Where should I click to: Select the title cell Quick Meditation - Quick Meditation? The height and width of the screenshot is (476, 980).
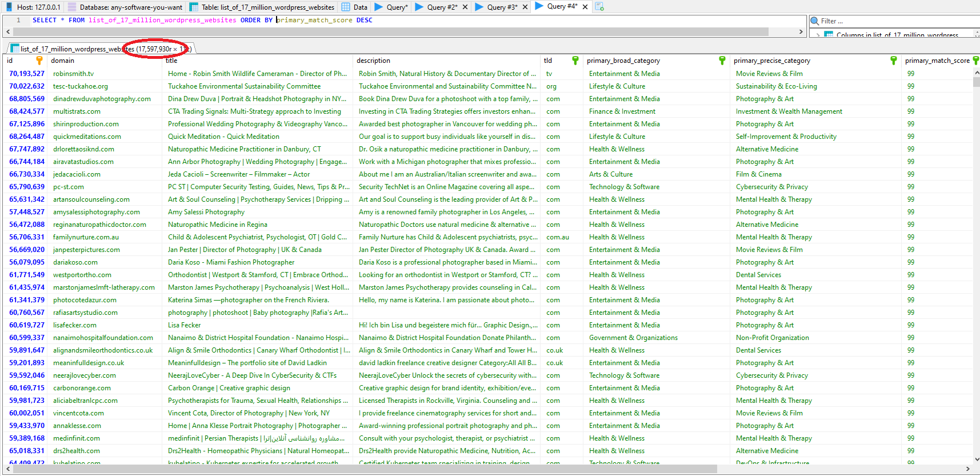click(x=223, y=137)
